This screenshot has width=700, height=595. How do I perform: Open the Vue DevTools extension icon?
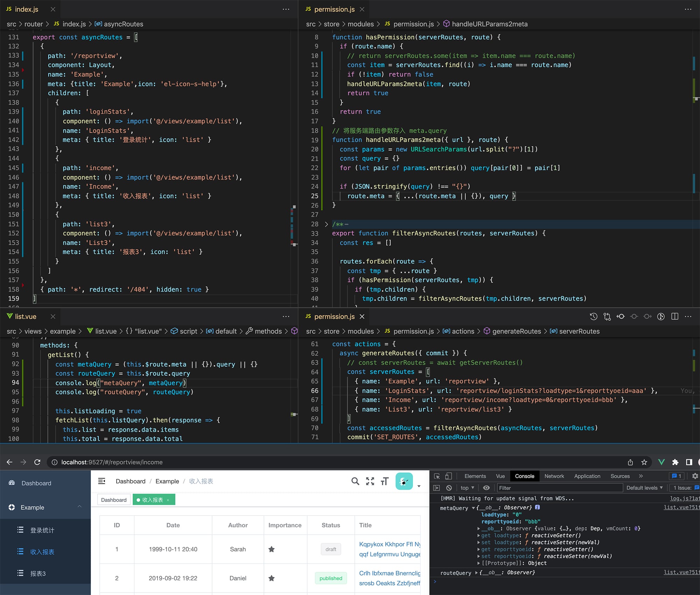661,462
